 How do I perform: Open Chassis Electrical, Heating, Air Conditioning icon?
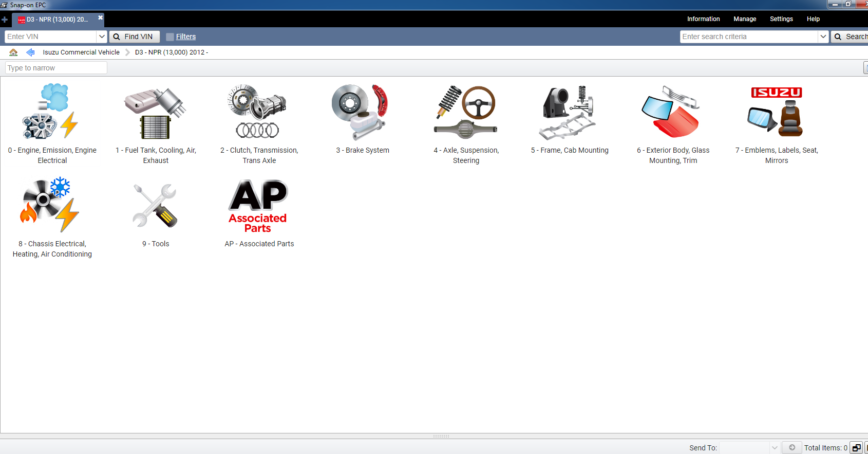tap(50, 205)
